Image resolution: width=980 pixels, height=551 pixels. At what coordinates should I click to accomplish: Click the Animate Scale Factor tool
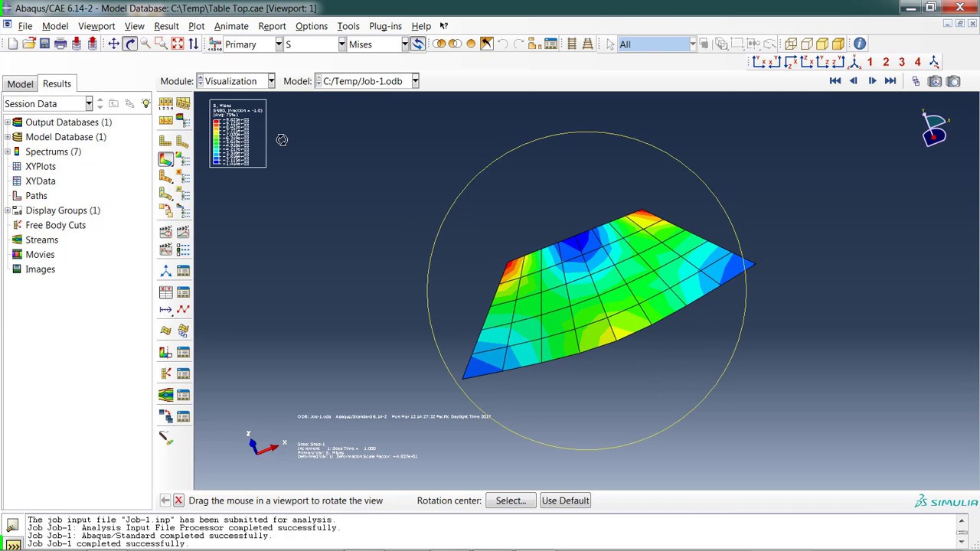165,230
